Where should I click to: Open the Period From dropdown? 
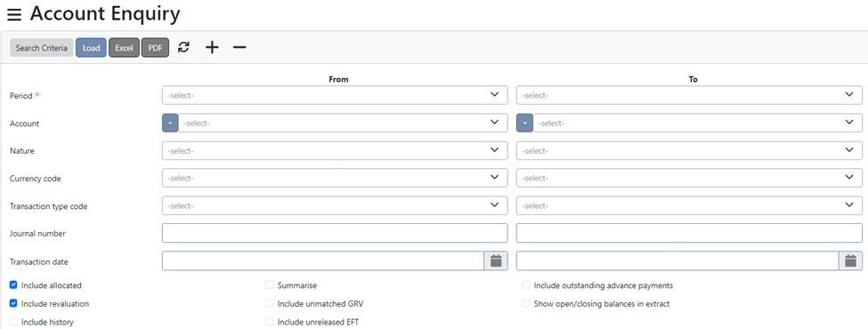tap(335, 95)
